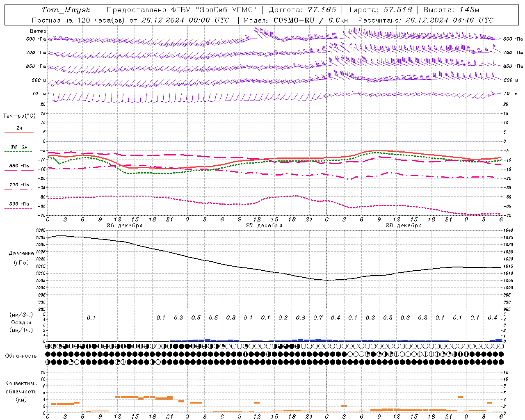Click the dotted line sample under temperature '500 гПа' legend
Viewport: 525px width, 420px height.
pos(19,208)
